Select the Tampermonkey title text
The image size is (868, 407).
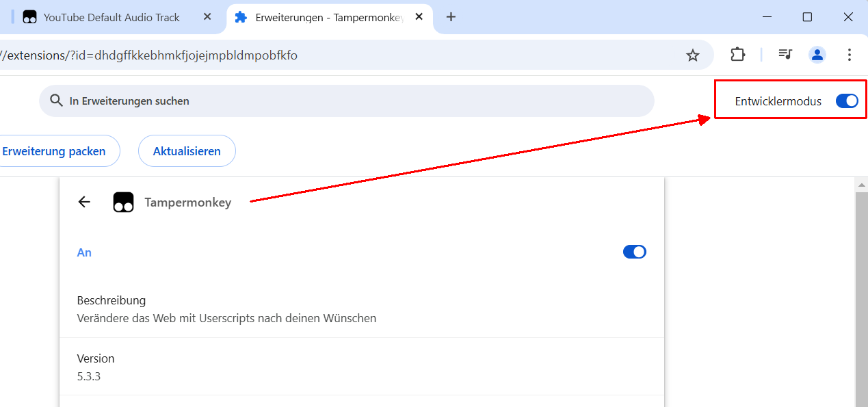point(188,202)
